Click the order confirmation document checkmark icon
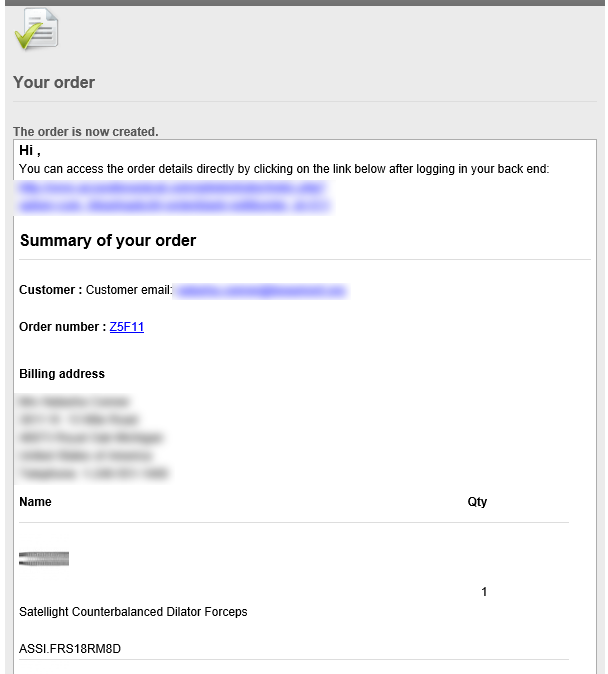Screen dimensions: 608x674 click(37, 29)
